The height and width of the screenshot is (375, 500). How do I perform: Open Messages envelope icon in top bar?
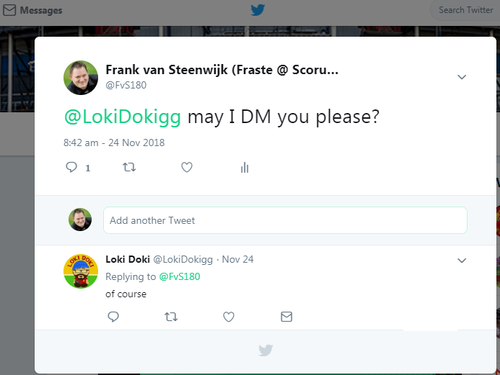coord(9,10)
